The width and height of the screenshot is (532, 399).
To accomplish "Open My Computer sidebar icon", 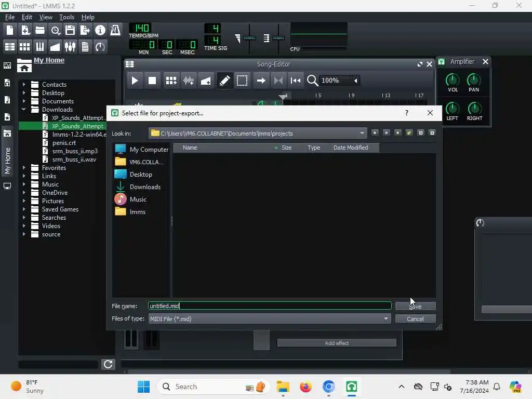I will pyautogui.click(x=7, y=186).
